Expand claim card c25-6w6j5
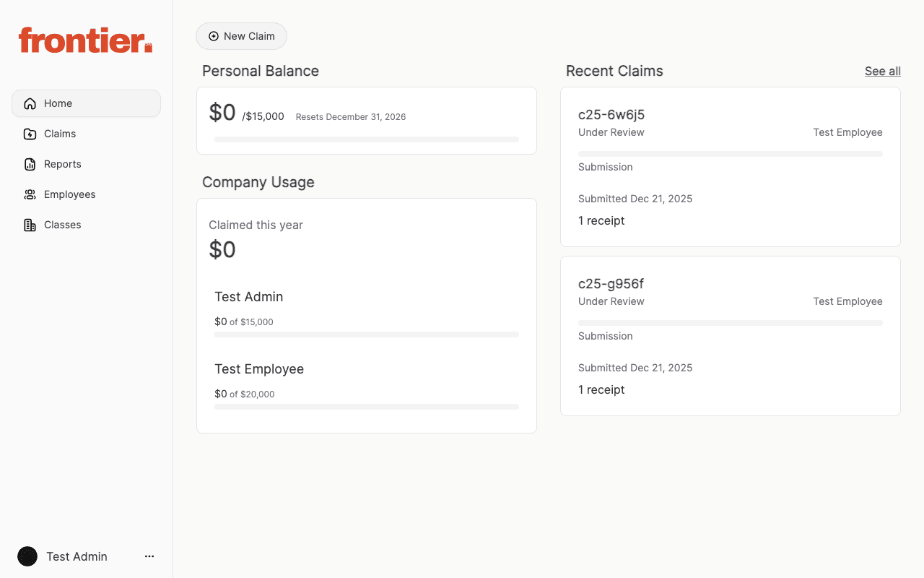Image resolution: width=924 pixels, height=578 pixels. click(730, 166)
